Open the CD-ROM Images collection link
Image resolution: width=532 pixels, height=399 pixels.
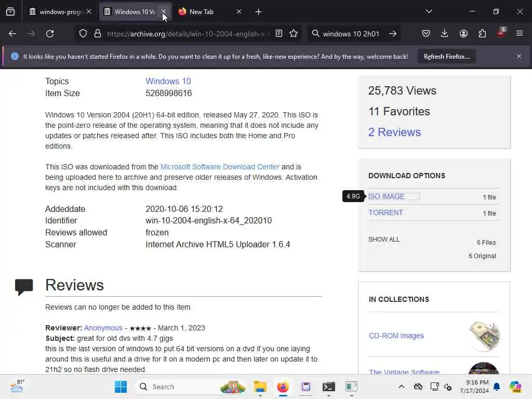point(396,336)
